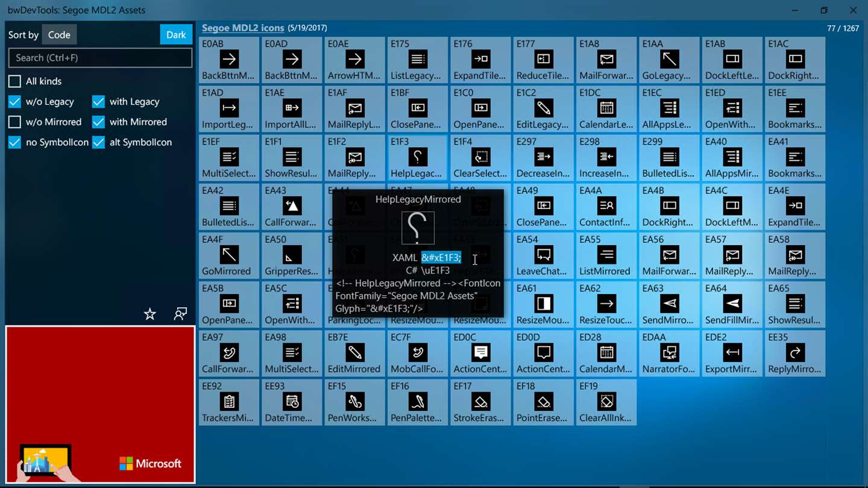Pick the EB7E EditMirrored icon
This screenshot has height=488, width=868.
click(354, 353)
